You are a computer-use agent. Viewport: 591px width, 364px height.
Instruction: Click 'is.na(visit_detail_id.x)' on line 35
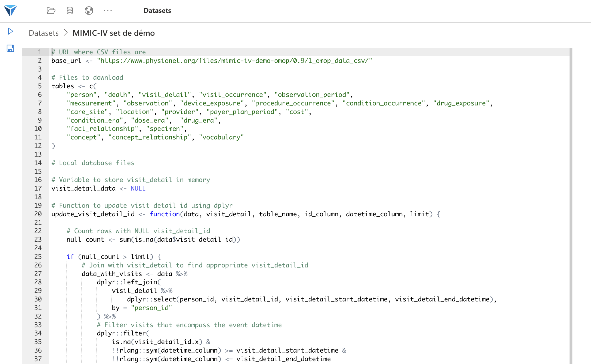[x=157, y=342]
